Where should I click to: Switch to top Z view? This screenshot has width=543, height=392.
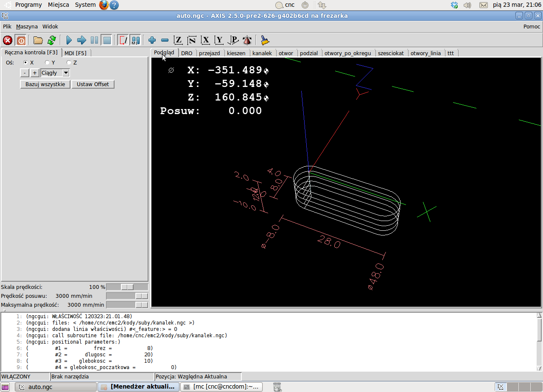178,40
